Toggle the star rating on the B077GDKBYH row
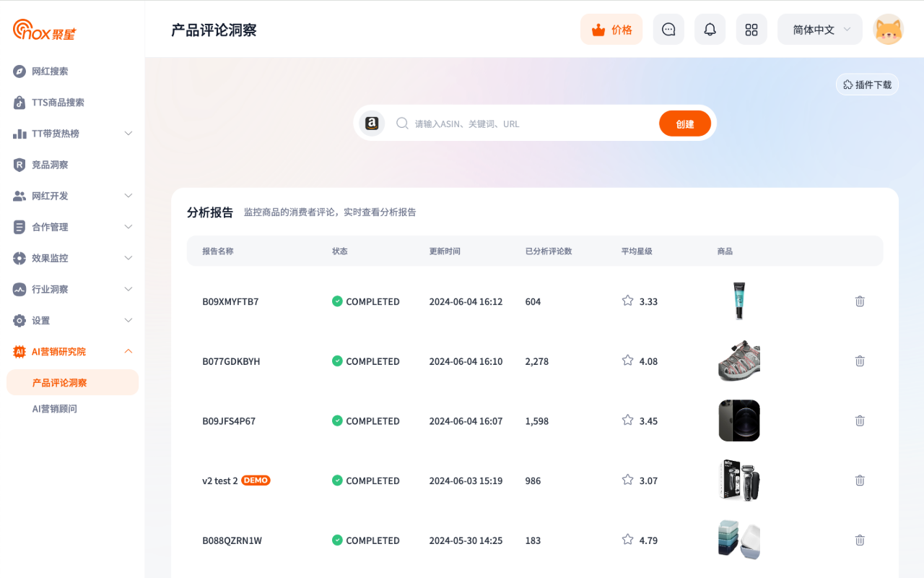Screen dimensions: 924x578 coord(627,361)
